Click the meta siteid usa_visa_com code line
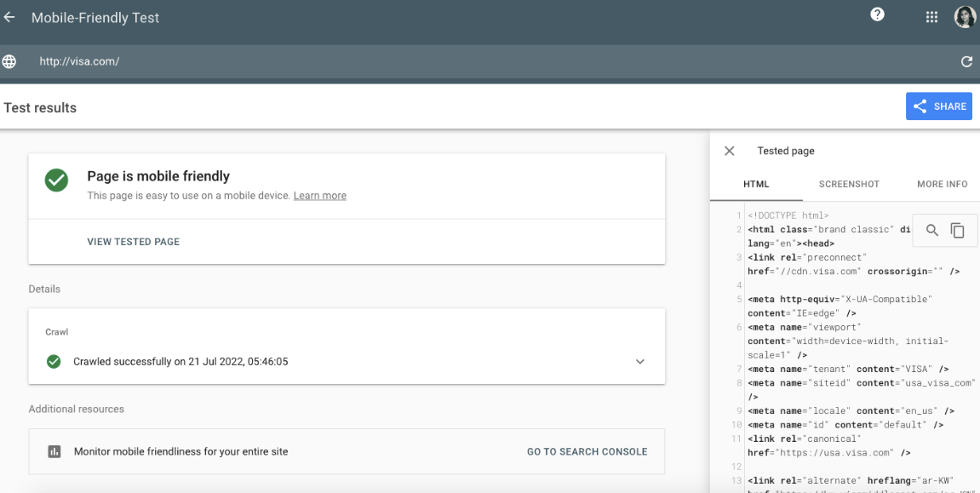This screenshot has height=493, width=980. tap(862, 390)
